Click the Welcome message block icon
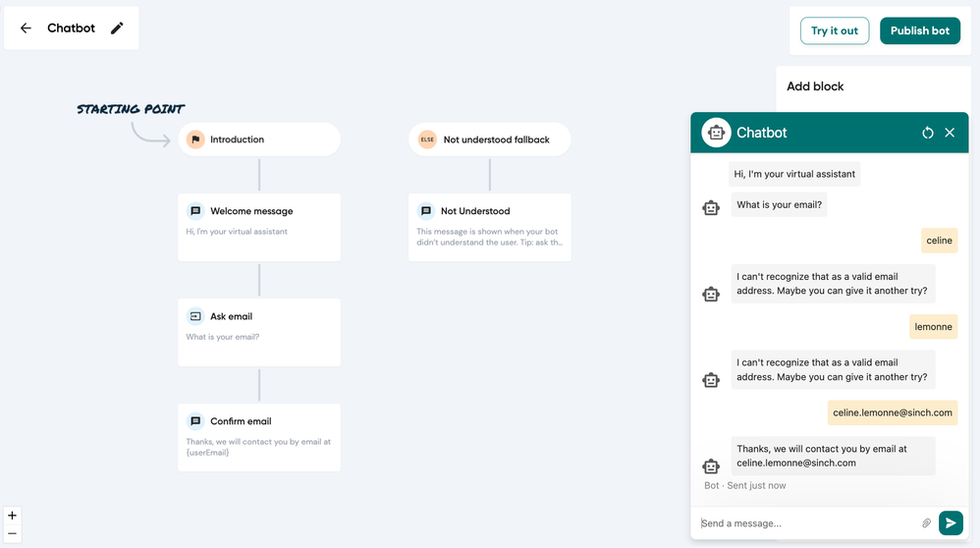The height and width of the screenshot is (548, 980). [x=195, y=211]
